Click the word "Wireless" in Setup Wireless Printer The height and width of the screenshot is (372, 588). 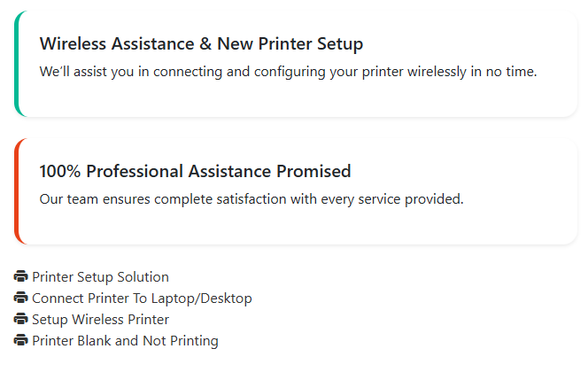[x=99, y=320]
